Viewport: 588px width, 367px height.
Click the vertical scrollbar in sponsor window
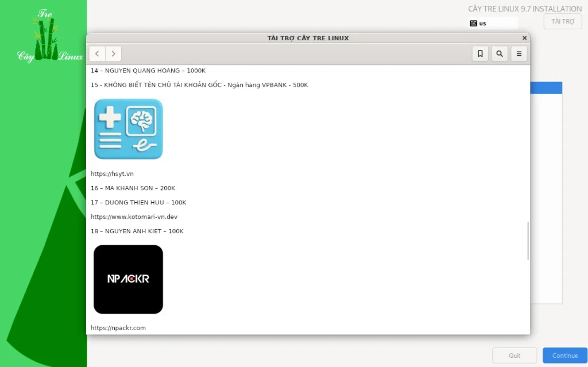pyautogui.click(x=528, y=241)
